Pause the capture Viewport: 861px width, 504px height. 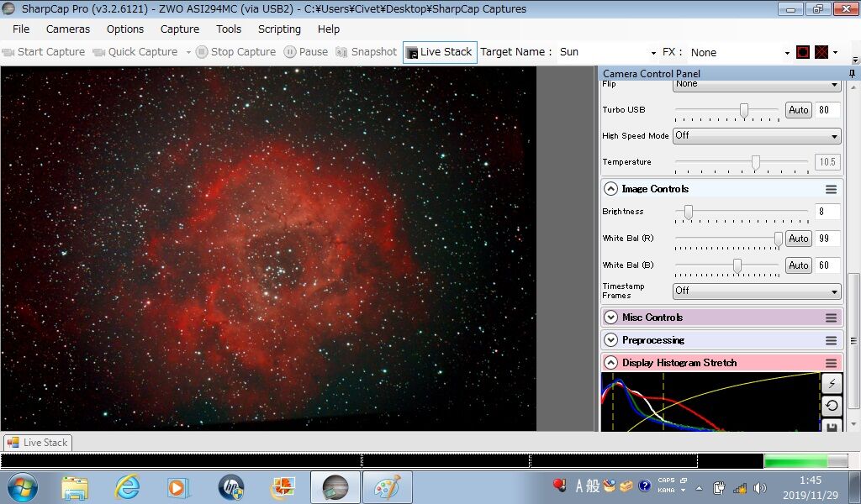click(306, 51)
